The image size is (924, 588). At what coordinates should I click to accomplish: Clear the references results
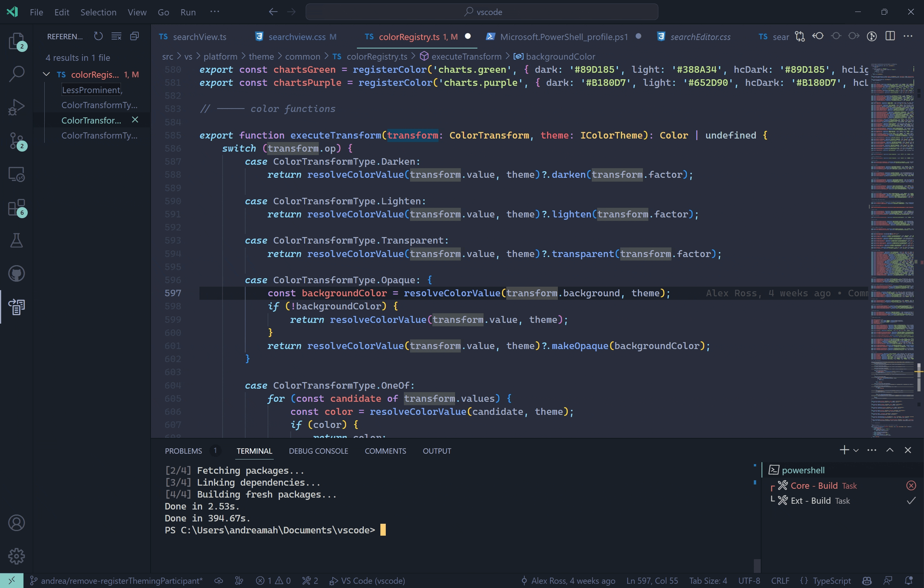116,36
